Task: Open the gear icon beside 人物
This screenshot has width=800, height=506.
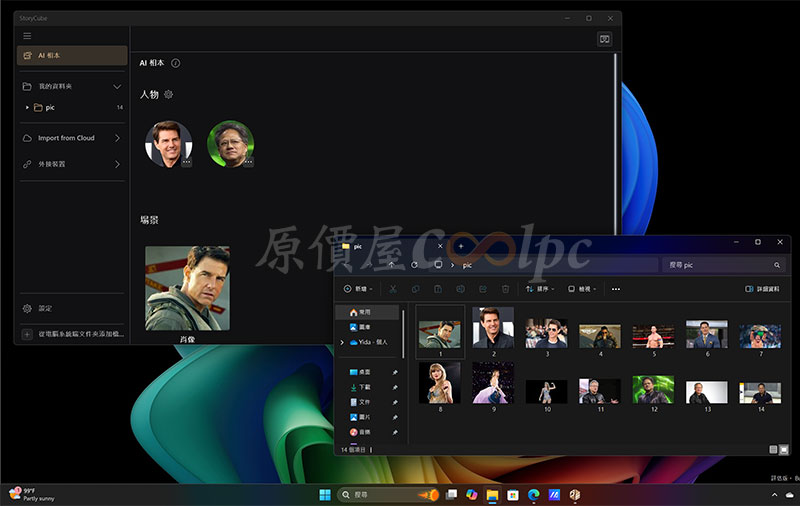Action: point(168,94)
